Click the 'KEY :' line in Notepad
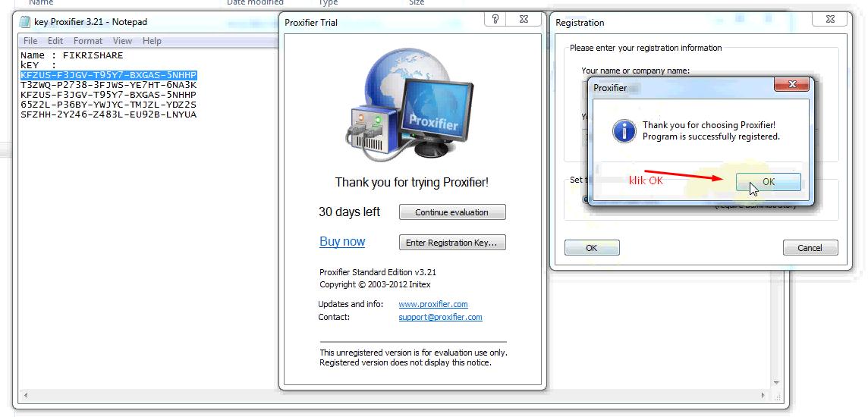 (x=39, y=65)
